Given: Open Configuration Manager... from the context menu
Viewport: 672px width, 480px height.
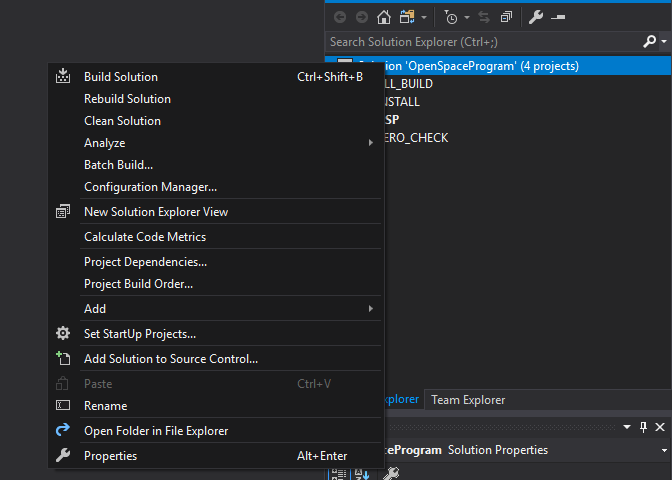Looking at the screenshot, I should coord(216,187).
